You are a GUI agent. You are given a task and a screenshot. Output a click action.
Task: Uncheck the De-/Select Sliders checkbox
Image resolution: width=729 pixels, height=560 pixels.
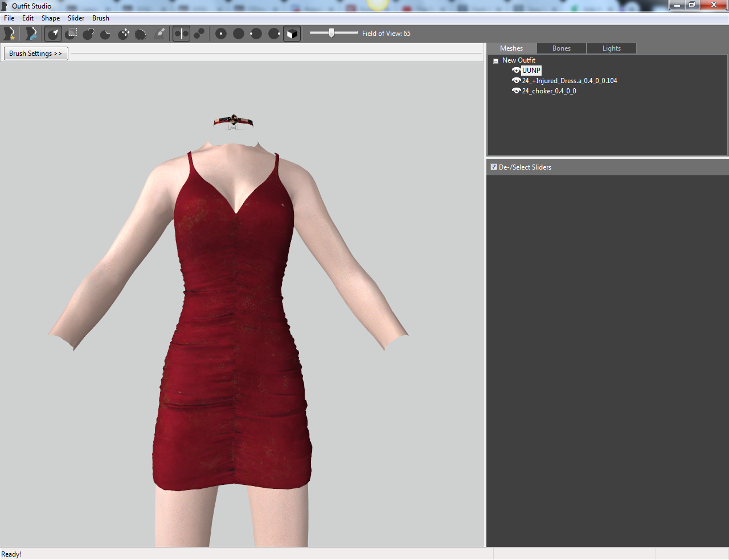pos(494,167)
